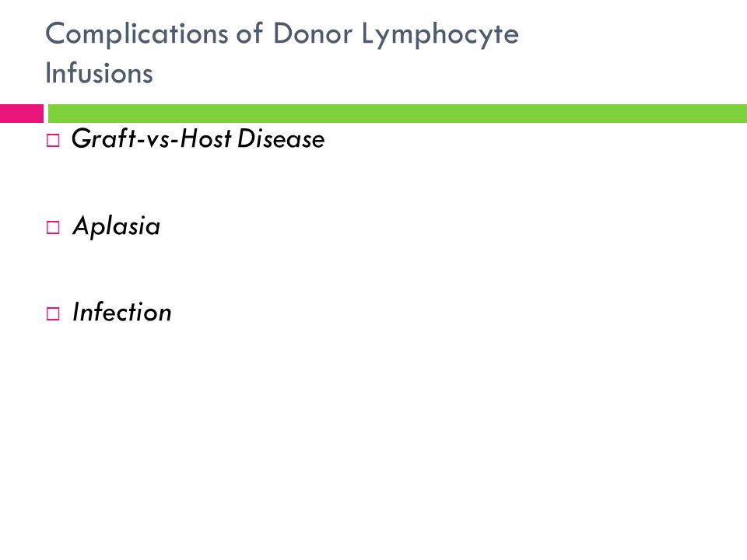Click the square bullet beside Graft-vs-Host Disease

(x=53, y=141)
